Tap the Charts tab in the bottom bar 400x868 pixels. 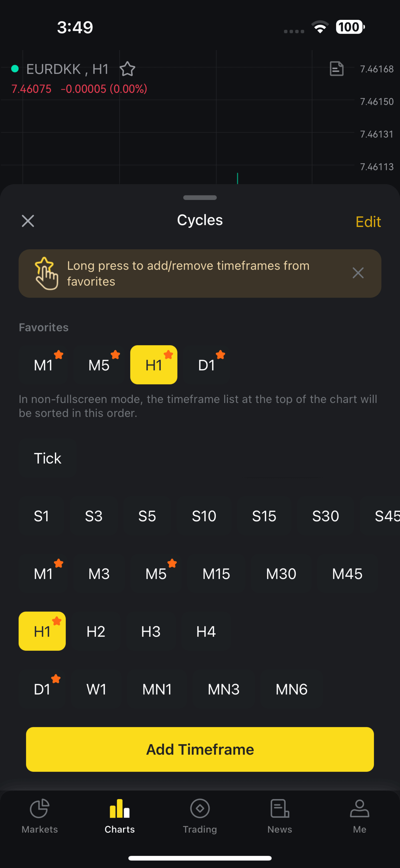coord(120,815)
